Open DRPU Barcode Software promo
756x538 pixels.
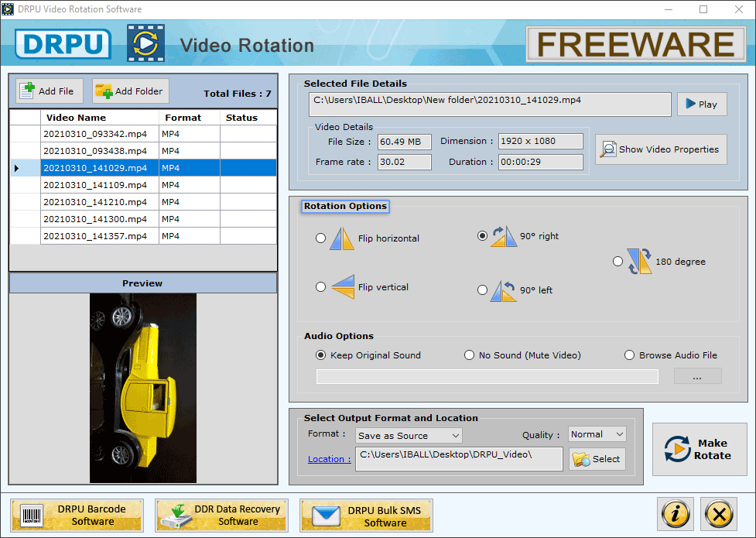pos(77,516)
